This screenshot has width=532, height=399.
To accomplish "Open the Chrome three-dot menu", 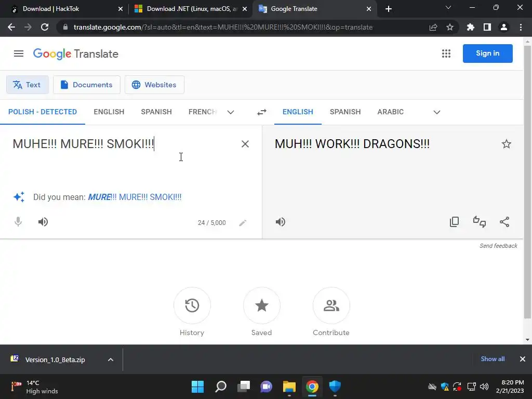I will tap(521, 27).
